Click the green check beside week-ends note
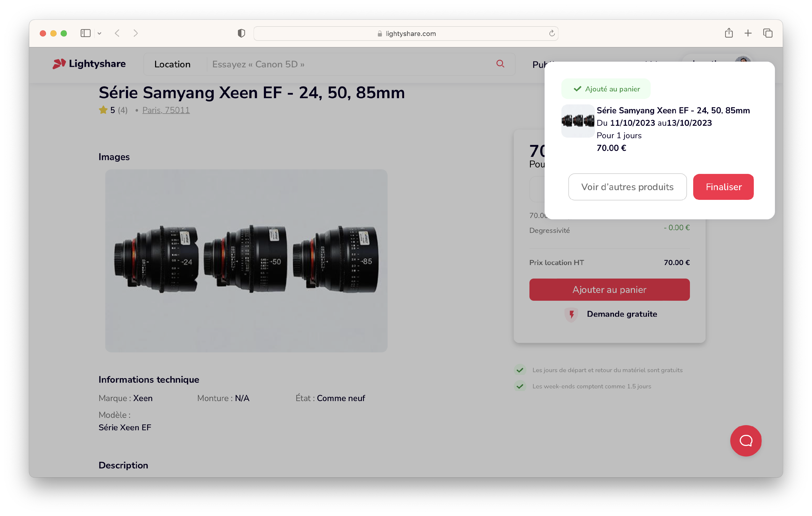Screen dimensions: 812x516 click(x=520, y=386)
